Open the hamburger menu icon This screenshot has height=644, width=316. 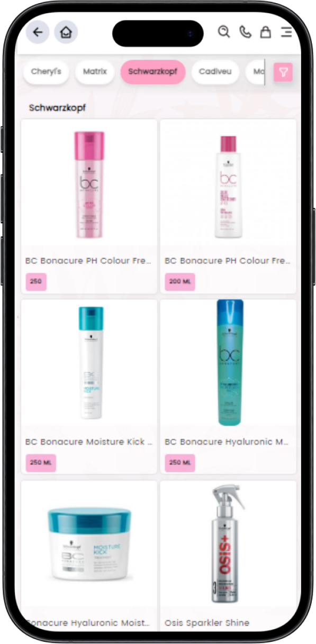(286, 32)
